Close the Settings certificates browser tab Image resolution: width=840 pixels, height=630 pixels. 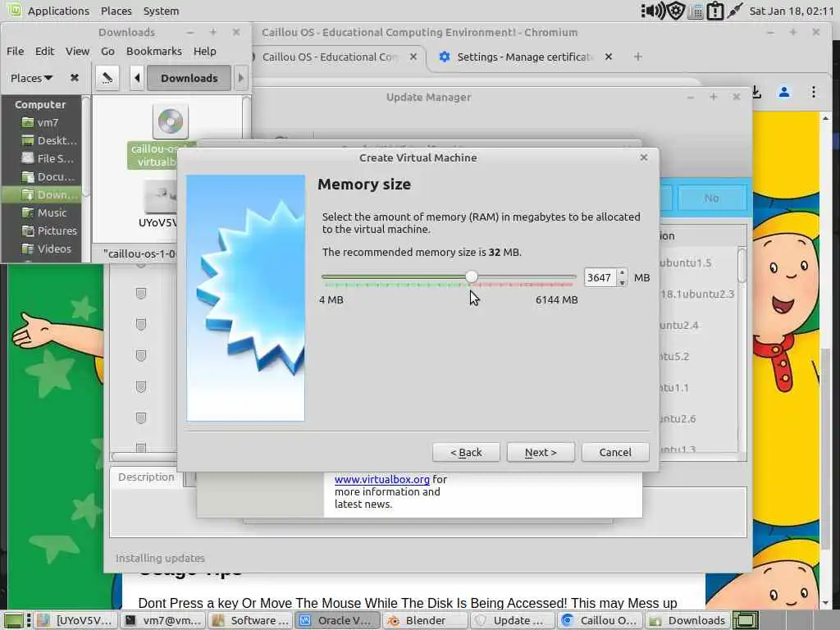(609, 57)
